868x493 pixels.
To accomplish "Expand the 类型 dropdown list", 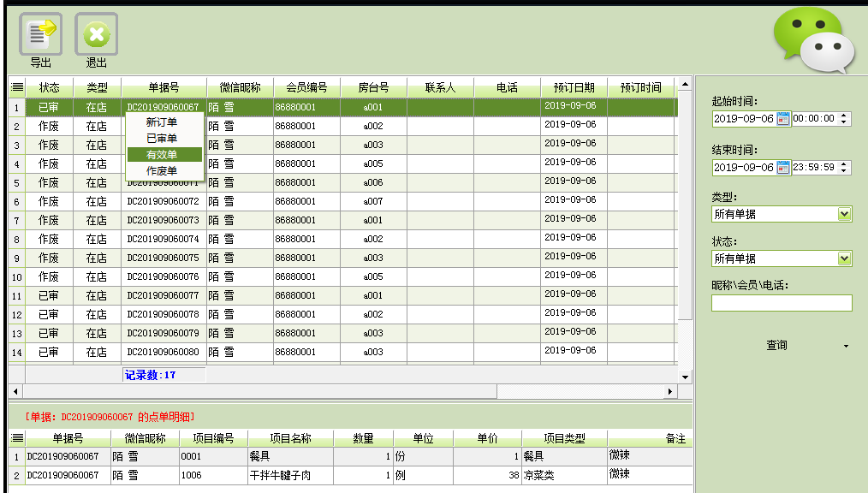I will (844, 214).
